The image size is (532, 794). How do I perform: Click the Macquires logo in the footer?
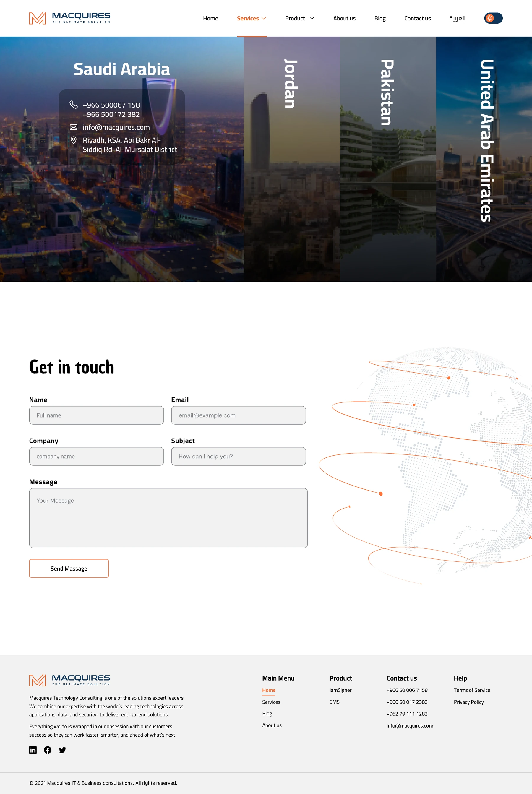tap(69, 680)
